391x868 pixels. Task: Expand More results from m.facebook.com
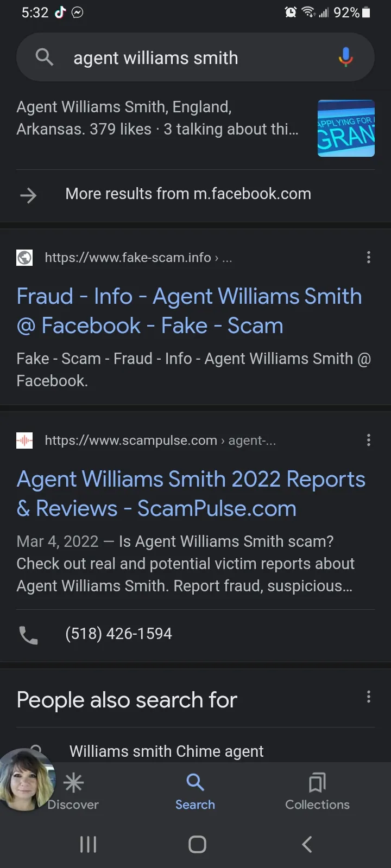pyautogui.click(x=195, y=194)
